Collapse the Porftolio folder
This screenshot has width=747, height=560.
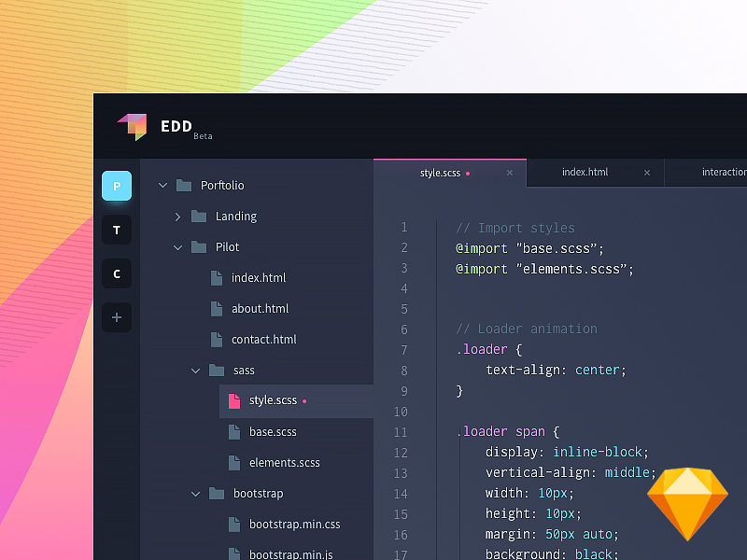pos(162,186)
